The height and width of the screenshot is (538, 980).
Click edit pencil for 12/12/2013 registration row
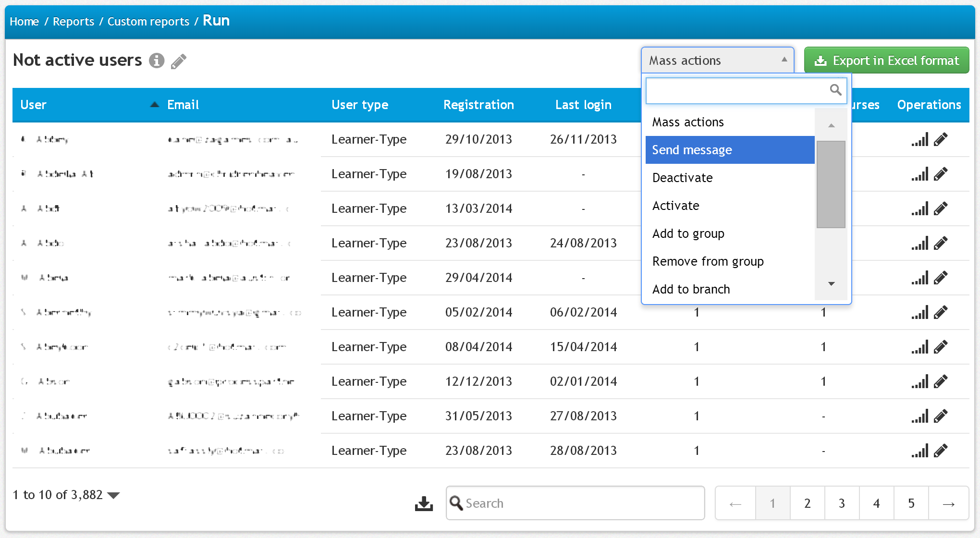pos(941,382)
